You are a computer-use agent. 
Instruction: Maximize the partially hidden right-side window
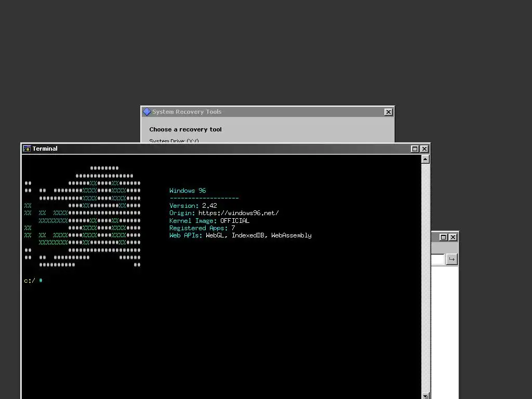(x=443, y=237)
